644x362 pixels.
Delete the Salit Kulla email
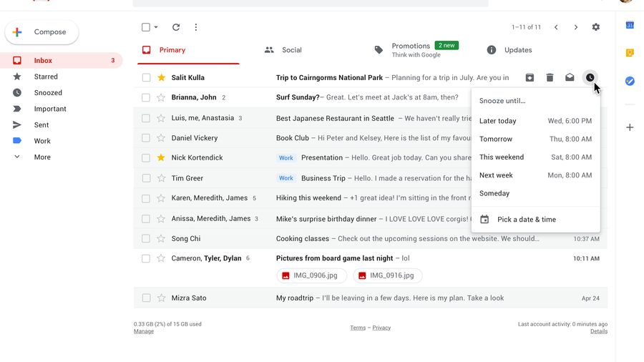pyautogui.click(x=550, y=77)
